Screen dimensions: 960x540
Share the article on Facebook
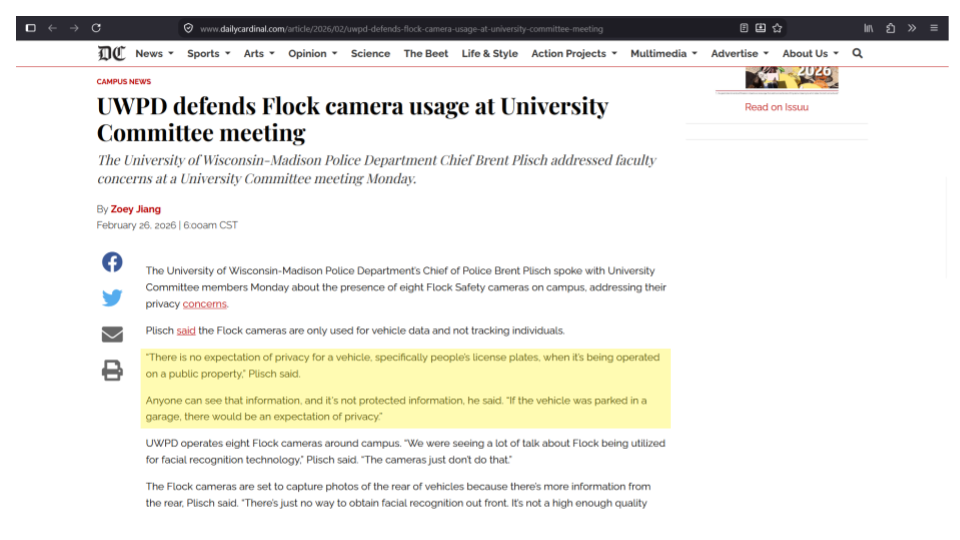click(112, 262)
